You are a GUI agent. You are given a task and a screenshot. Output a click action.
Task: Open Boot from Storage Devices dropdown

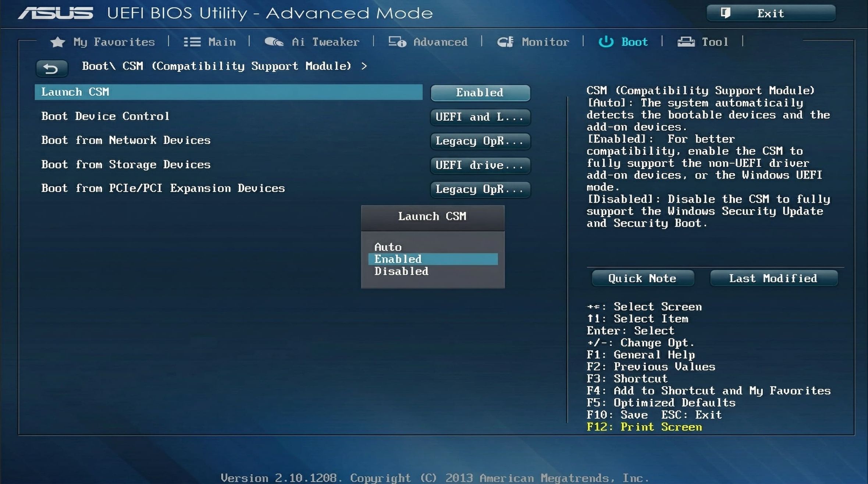(x=480, y=165)
